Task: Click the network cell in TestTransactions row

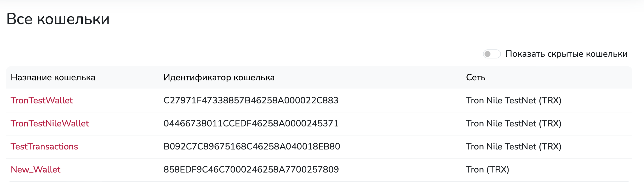Action: pos(513,147)
